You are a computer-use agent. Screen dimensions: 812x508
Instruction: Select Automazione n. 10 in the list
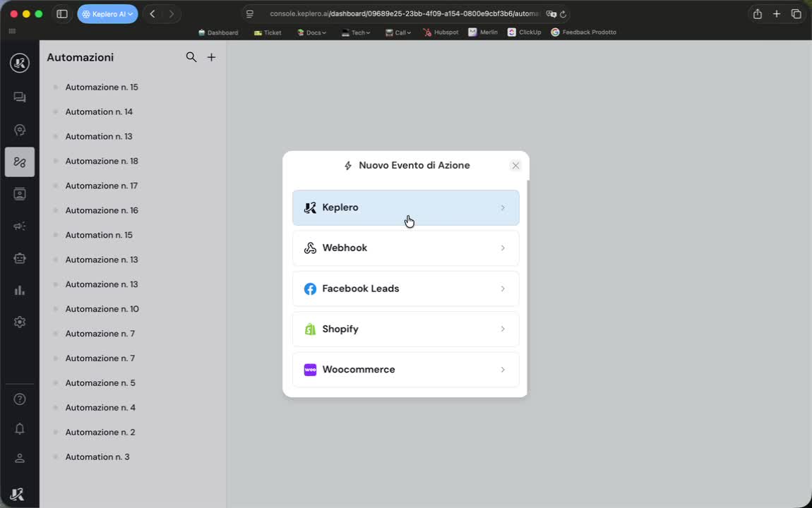click(x=102, y=309)
